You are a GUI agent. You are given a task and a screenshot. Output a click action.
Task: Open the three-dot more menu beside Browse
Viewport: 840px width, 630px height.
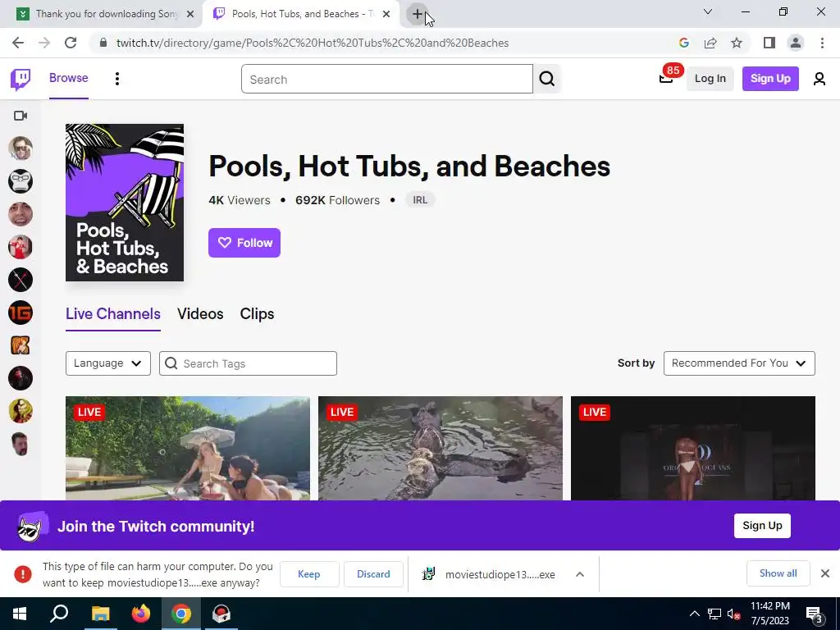pos(116,79)
